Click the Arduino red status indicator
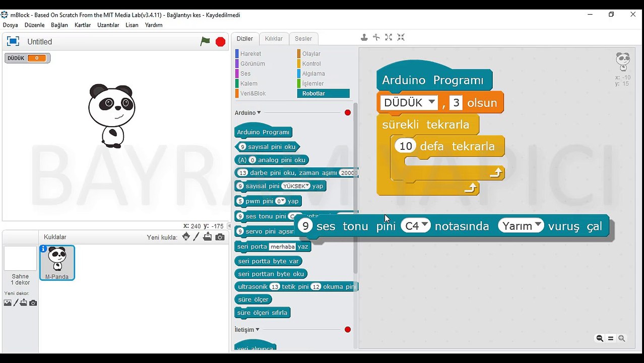Screen dimensions: 644x363 [x=348, y=112]
